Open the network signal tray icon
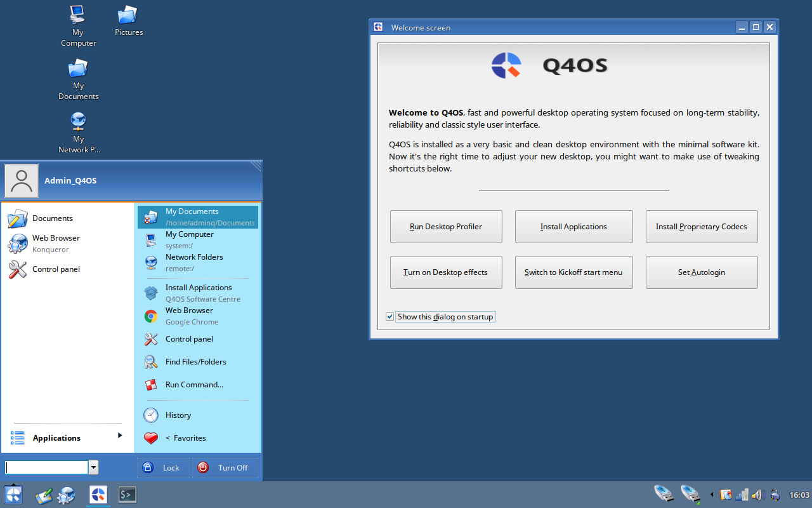 [x=742, y=495]
